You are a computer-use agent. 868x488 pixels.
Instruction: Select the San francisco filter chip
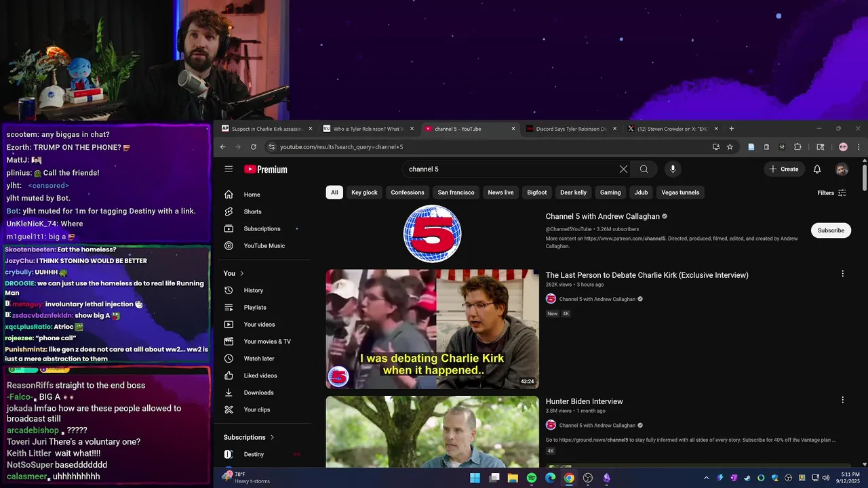coord(456,192)
